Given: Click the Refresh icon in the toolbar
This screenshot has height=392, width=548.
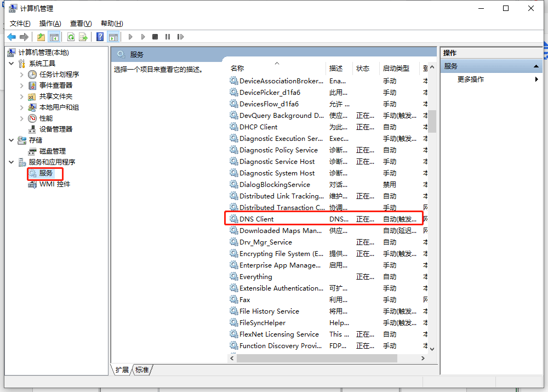Looking at the screenshot, I should (x=71, y=37).
